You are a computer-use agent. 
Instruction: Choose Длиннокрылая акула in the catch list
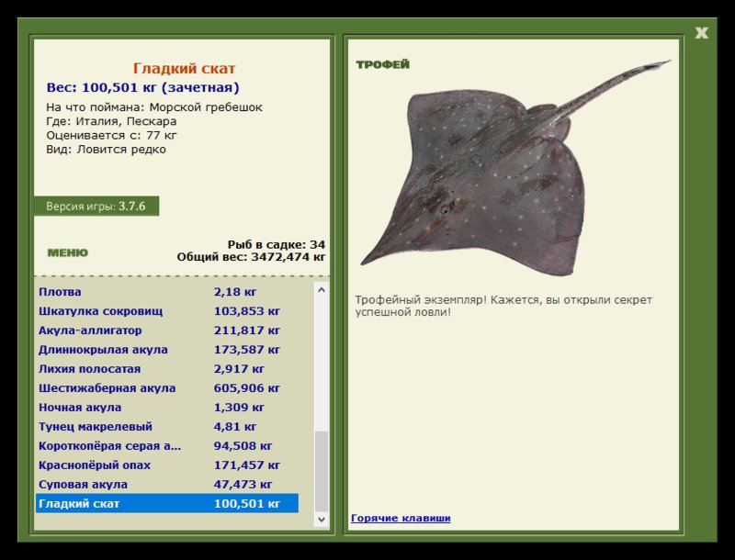(x=167, y=349)
